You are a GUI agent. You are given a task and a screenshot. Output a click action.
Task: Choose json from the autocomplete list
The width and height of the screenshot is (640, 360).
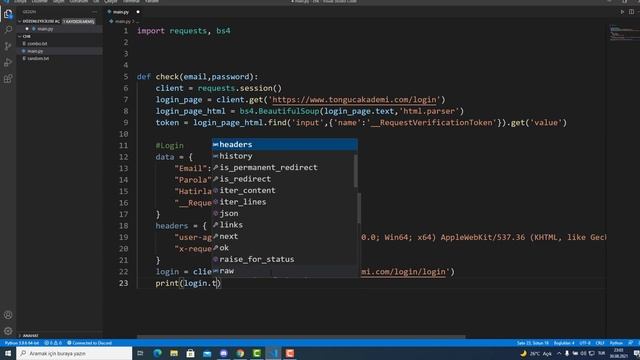pos(284,213)
